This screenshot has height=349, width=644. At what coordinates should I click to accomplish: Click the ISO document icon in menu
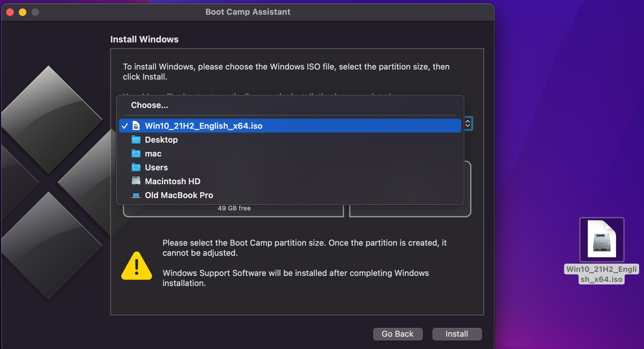[x=136, y=126]
